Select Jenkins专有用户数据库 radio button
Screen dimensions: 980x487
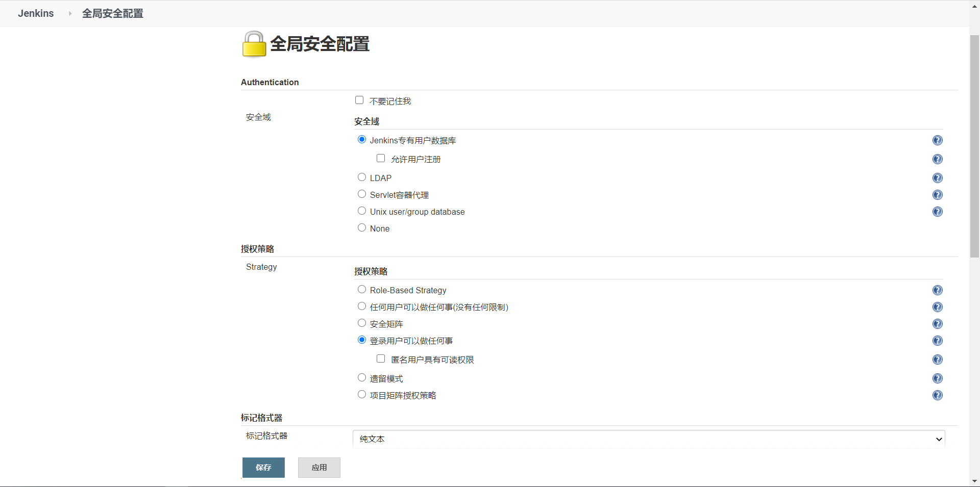[362, 139]
